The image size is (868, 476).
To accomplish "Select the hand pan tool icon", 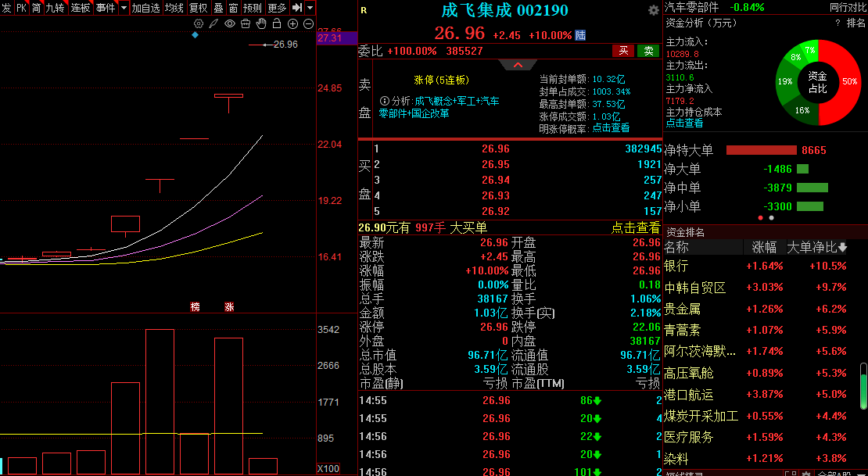I will pos(261,23).
